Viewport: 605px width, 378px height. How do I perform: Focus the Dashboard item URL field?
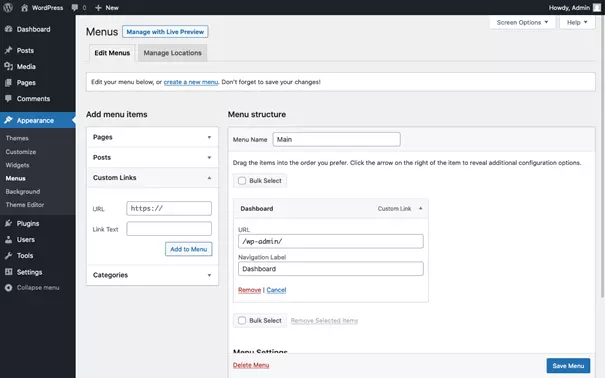[331, 241]
